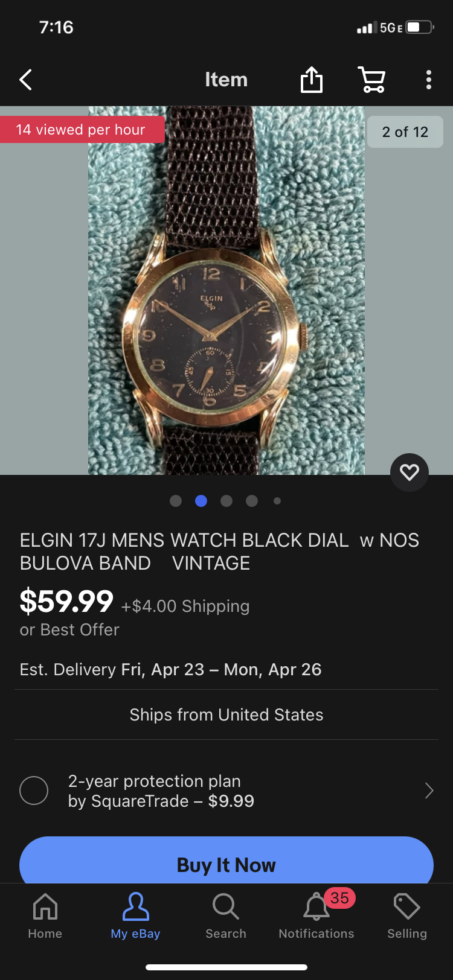Open the share icon
The image size is (453, 980).
(312, 80)
